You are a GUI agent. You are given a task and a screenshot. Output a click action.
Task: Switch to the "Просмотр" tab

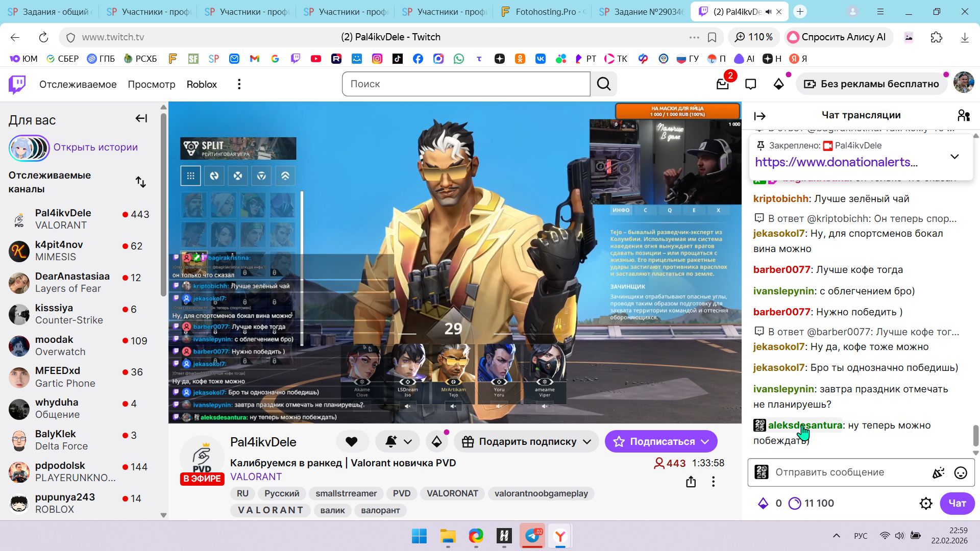click(x=151, y=84)
